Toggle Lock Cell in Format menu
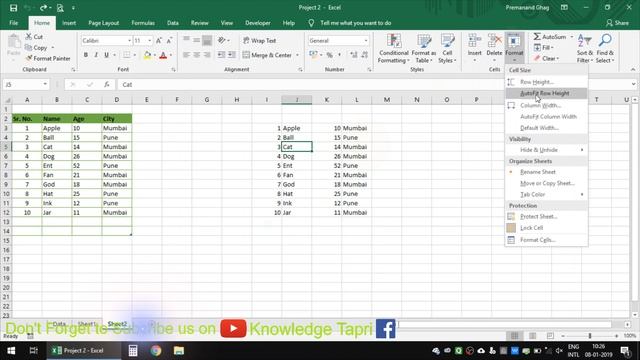 [547, 228]
